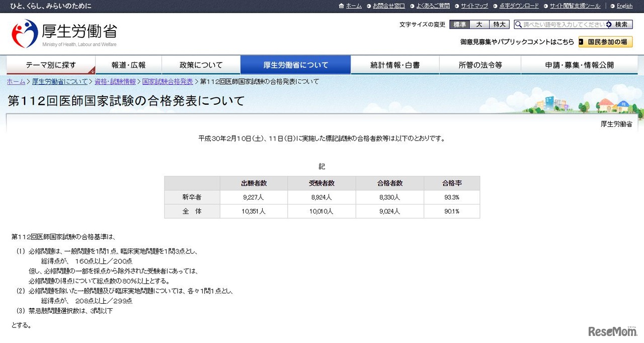This screenshot has width=644, height=343.
Task: Switch back to 標準 text size
Action: [459, 24]
